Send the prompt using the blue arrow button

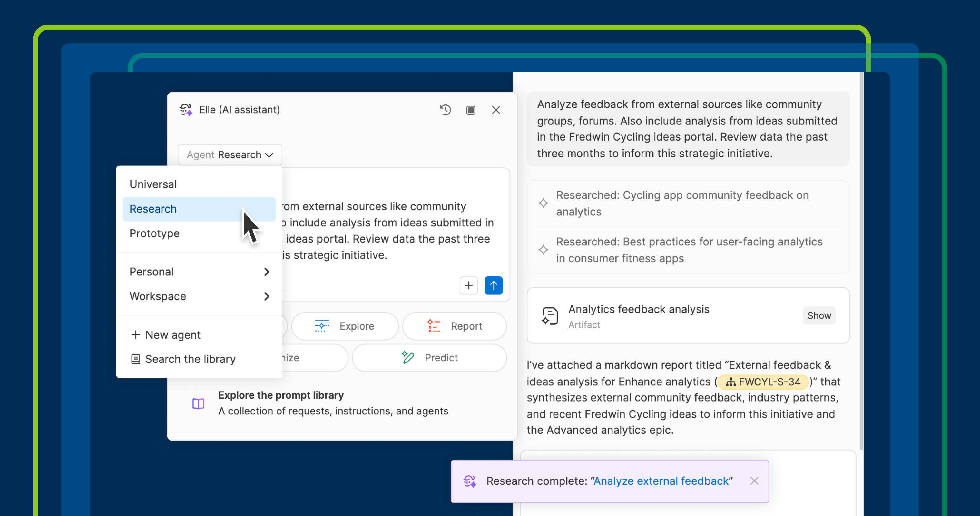click(494, 285)
